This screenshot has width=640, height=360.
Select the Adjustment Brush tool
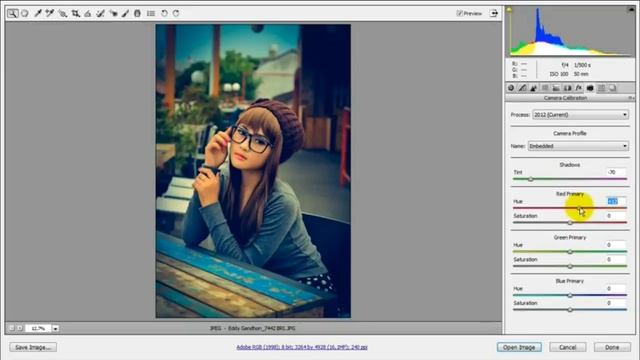tap(125, 13)
